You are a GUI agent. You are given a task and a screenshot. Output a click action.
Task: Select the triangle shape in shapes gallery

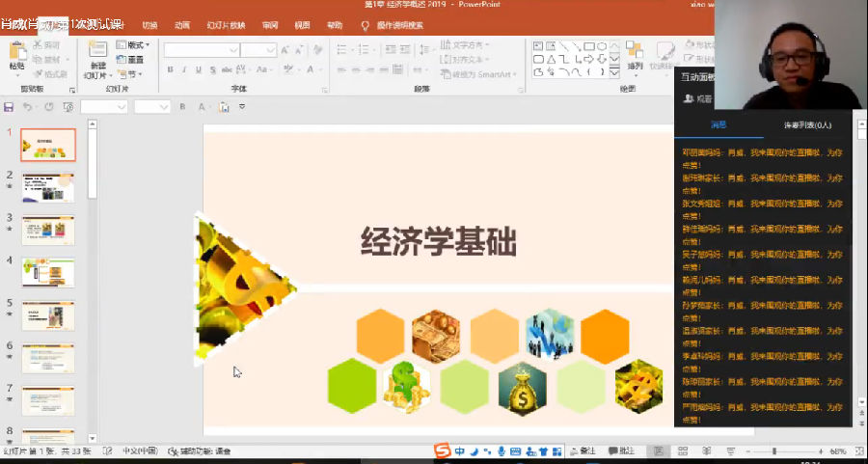(x=552, y=59)
